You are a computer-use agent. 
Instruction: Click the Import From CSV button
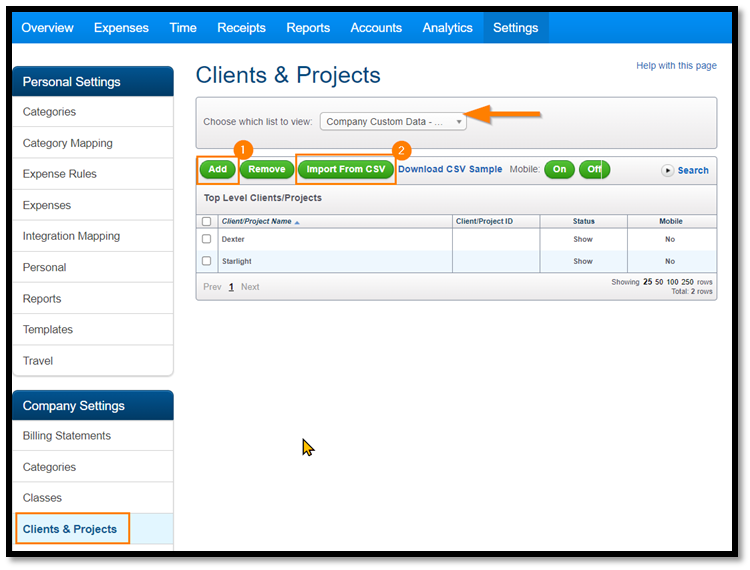coord(346,169)
